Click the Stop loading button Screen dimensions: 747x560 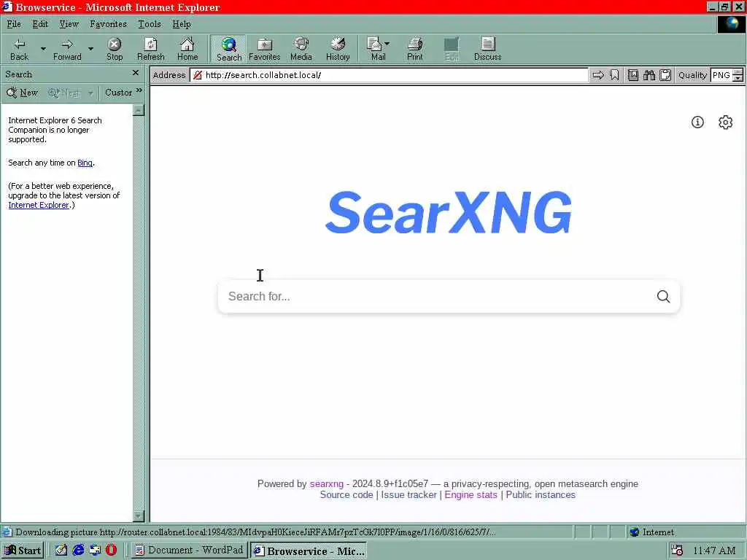point(115,49)
